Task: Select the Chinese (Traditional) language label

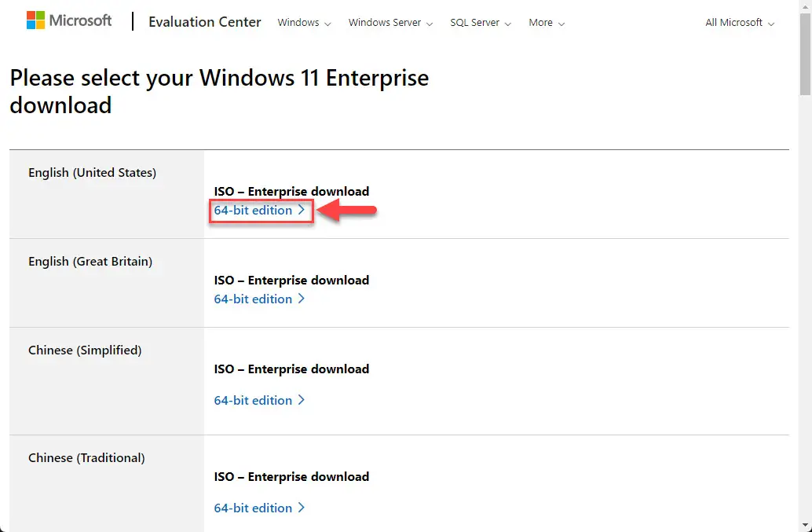Action: [86, 458]
